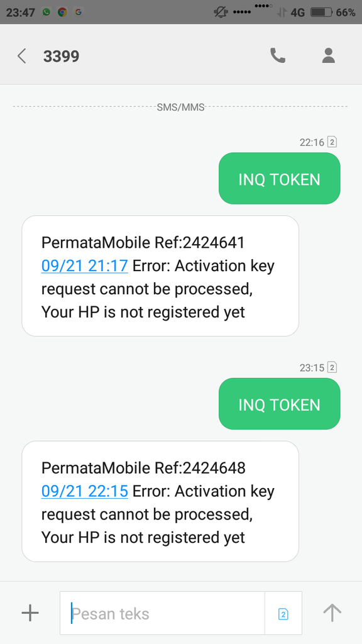This screenshot has height=644, width=362.
Task: Open the 09/21 22:15 link
Action: (x=84, y=491)
